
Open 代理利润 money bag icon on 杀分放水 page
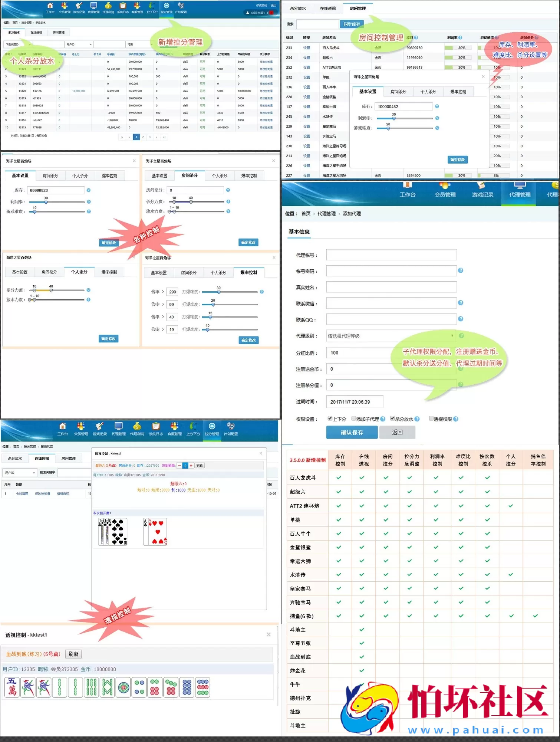(108, 6)
